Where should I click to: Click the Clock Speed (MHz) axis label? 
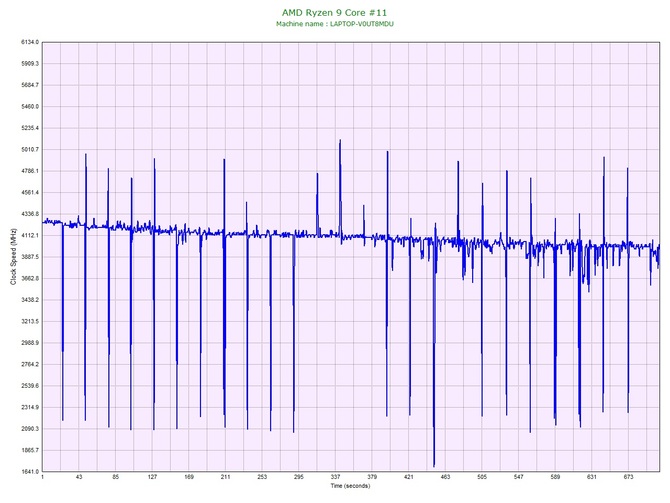point(12,257)
